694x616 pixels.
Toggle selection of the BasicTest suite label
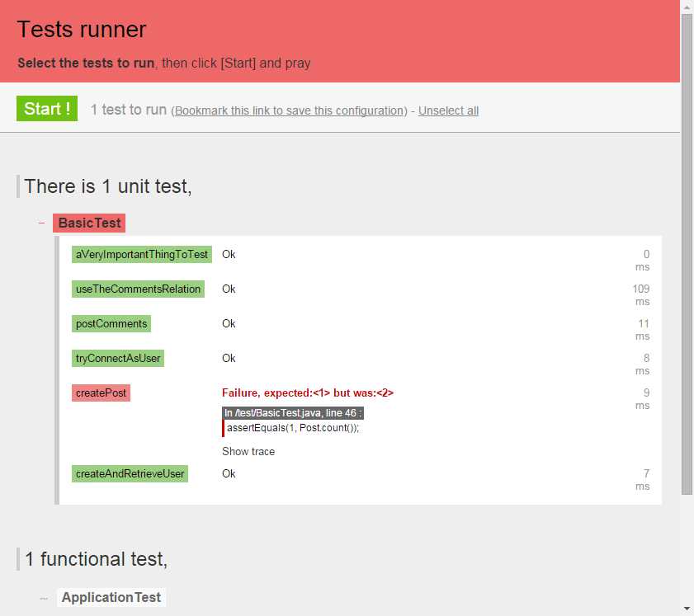click(89, 223)
